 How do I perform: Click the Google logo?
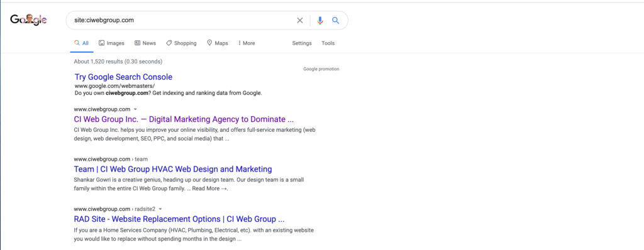28,19
